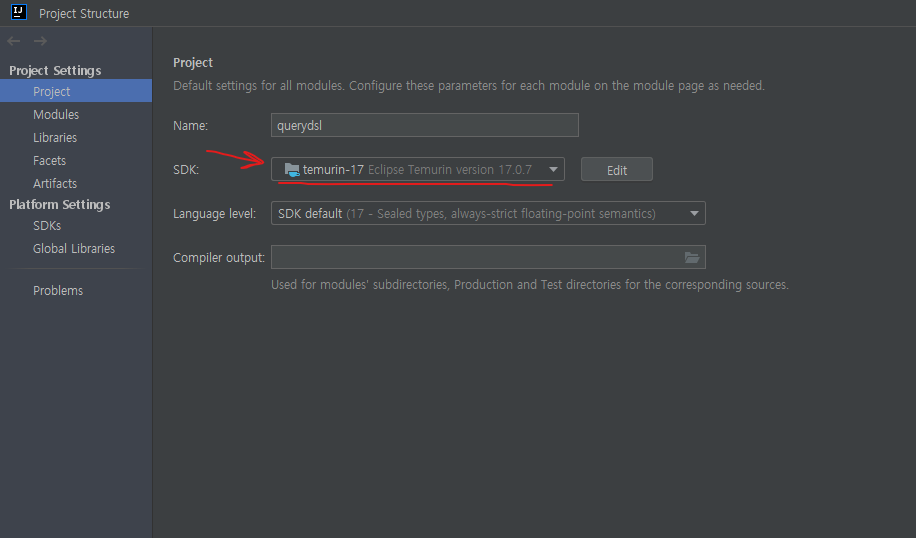This screenshot has height=538, width=916.
Task: Open Global Libraries settings
Action: click(x=74, y=248)
